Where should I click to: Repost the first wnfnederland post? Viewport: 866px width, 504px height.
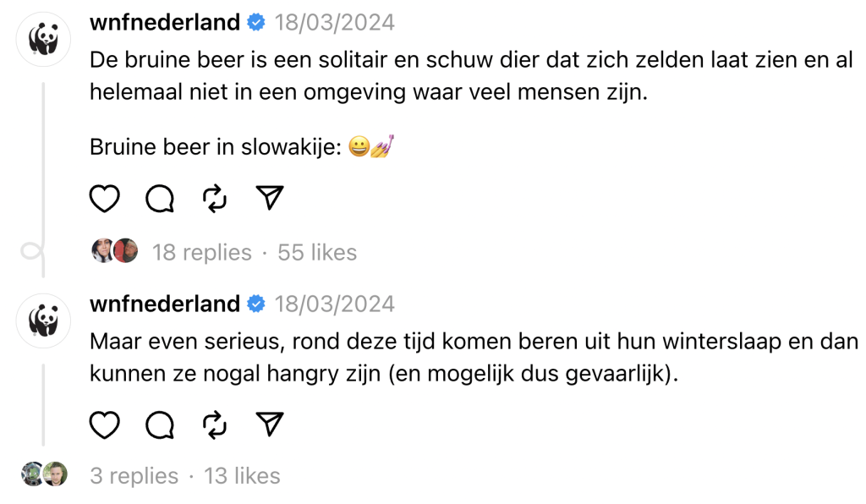[215, 199]
